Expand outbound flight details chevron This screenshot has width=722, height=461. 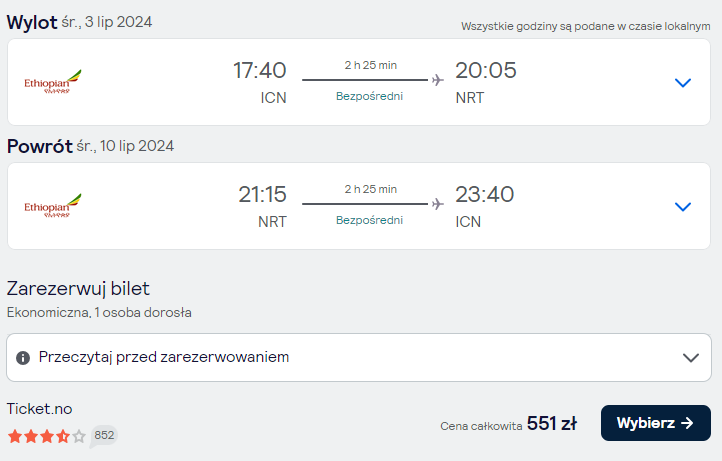coord(683,83)
